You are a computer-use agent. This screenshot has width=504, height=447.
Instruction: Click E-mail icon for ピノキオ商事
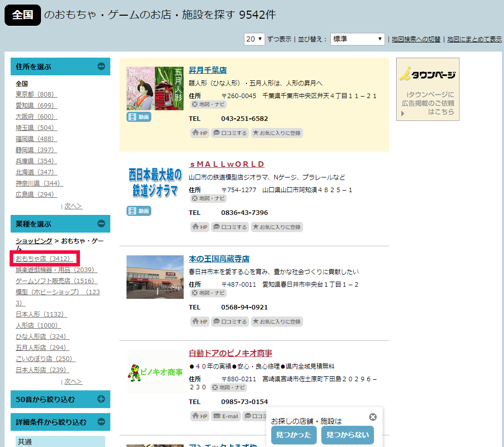(225, 416)
